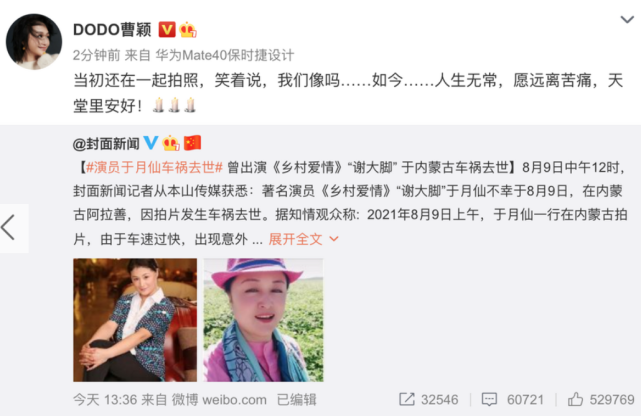This screenshot has height=416, width=641.
Task: Open DODO曹颖's profile avatar
Action: click(x=34, y=42)
